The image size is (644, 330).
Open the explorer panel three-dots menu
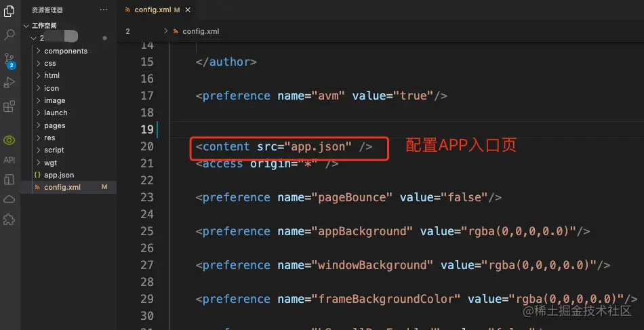tap(104, 10)
